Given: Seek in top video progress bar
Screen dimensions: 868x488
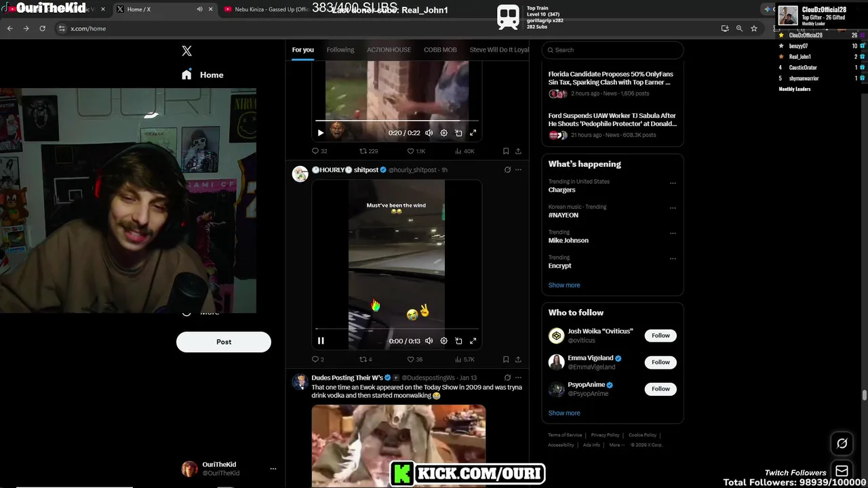Looking at the screenshot, I should (x=397, y=121).
